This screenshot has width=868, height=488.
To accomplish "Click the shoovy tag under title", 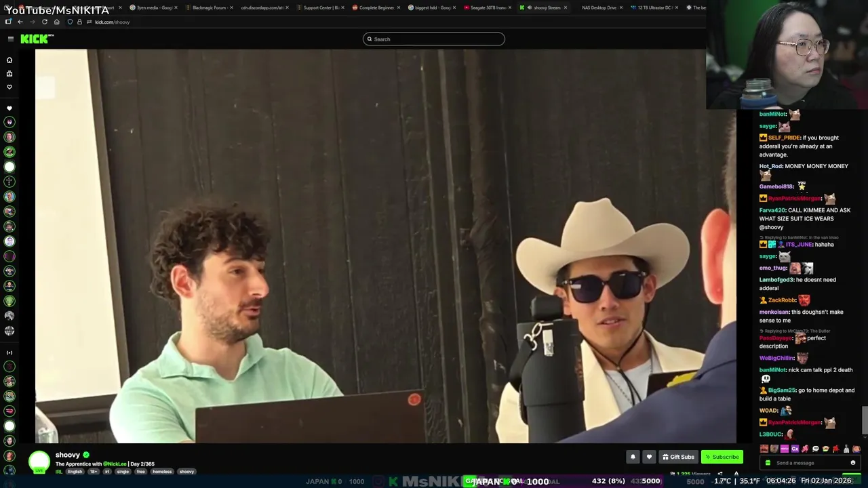I will [186, 472].
